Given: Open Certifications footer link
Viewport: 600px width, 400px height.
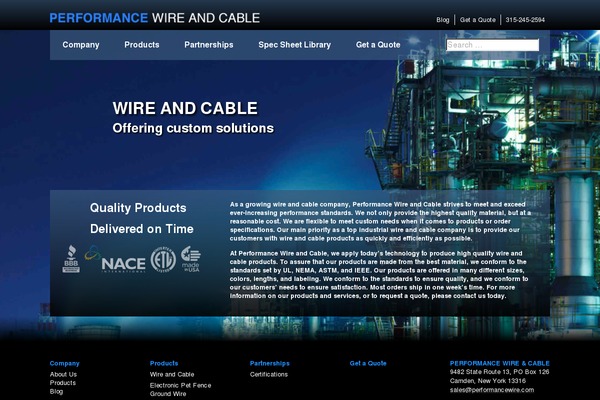Looking at the screenshot, I should tap(269, 374).
